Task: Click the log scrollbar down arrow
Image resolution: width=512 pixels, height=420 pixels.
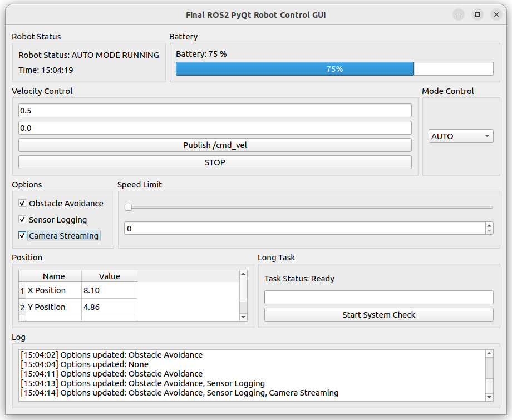Action: (x=489, y=397)
